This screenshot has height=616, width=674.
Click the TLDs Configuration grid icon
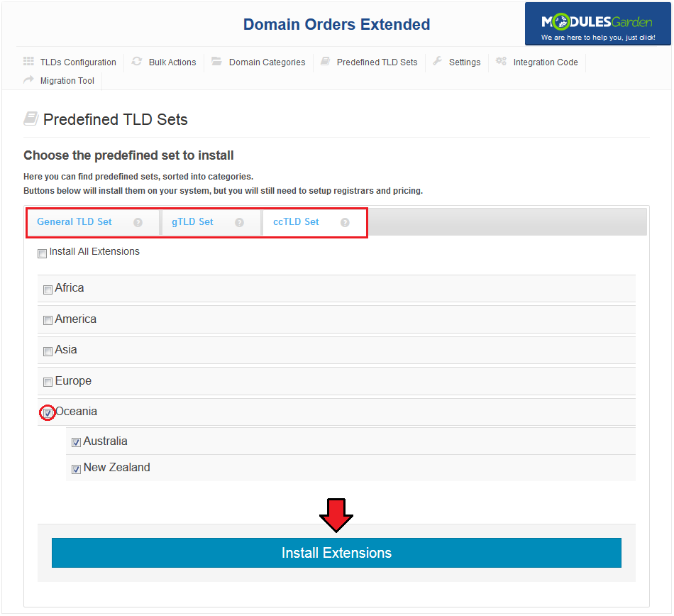click(28, 61)
